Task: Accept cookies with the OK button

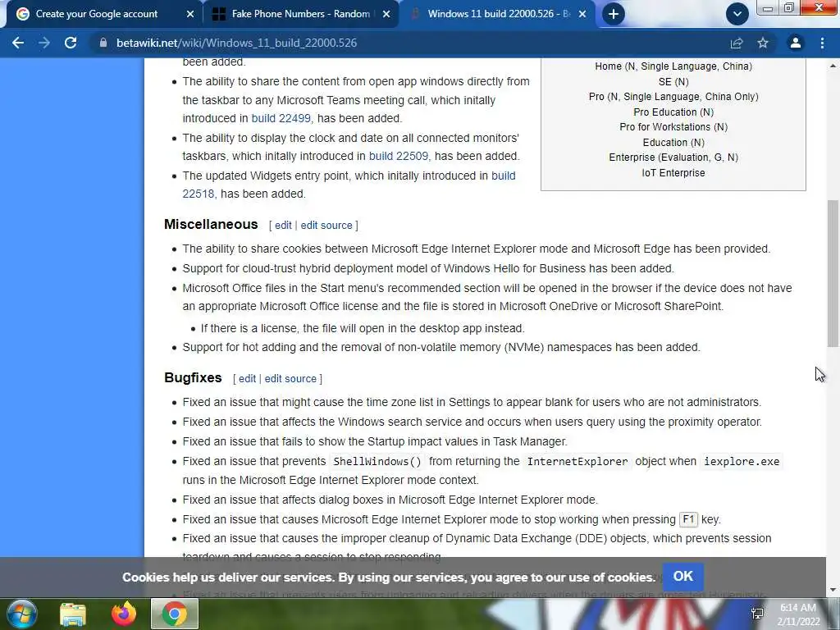Action: (x=683, y=577)
